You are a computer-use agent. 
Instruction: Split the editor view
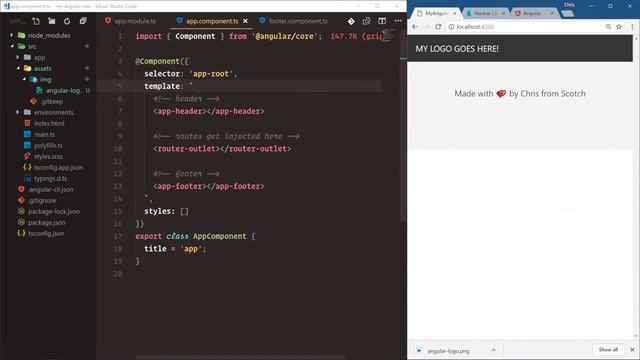click(x=382, y=21)
